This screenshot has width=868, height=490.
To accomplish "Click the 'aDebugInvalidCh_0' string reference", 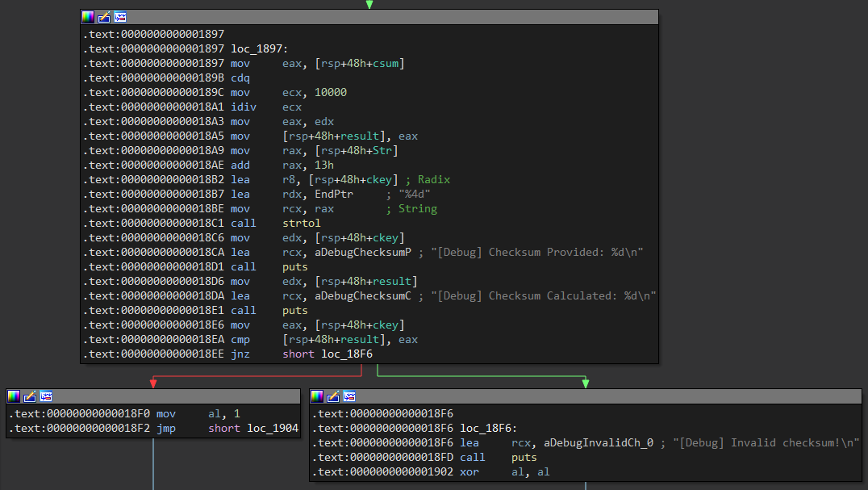I will 599,442.
